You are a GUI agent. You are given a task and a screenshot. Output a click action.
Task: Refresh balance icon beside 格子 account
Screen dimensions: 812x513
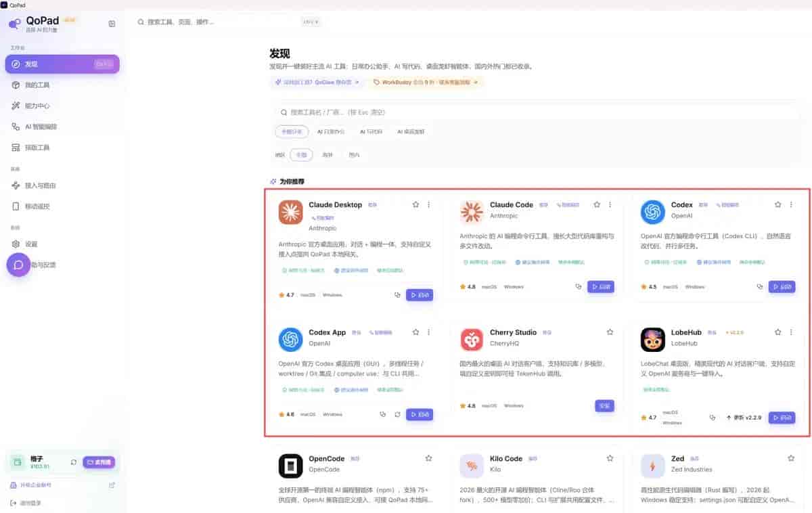(x=73, y=462)
